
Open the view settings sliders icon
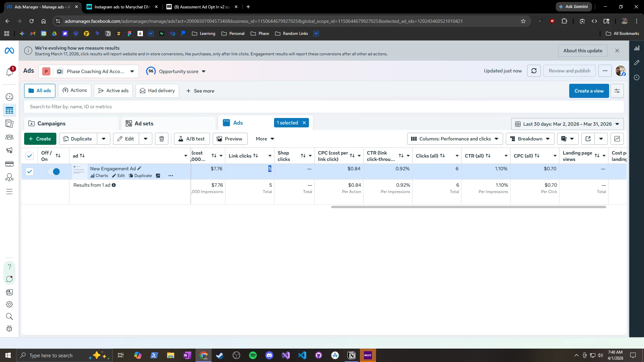[x=617, y=91]
